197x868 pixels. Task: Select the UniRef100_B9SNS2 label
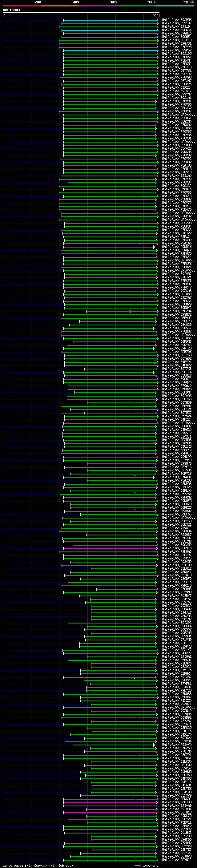click(x=177, y=314)
